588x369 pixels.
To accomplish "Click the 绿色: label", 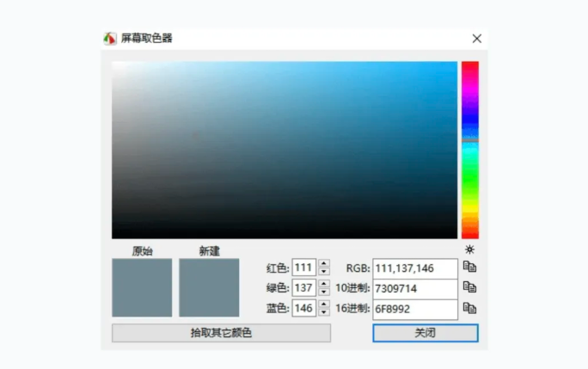I will pos(278,288).
